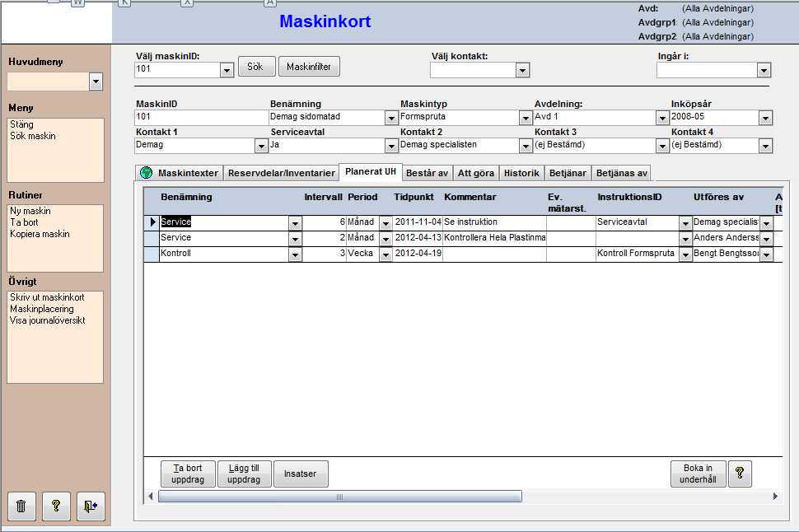Click the horizontal scrollbar thumb in the table
This screenshot has height=532, width=799.
340,497
